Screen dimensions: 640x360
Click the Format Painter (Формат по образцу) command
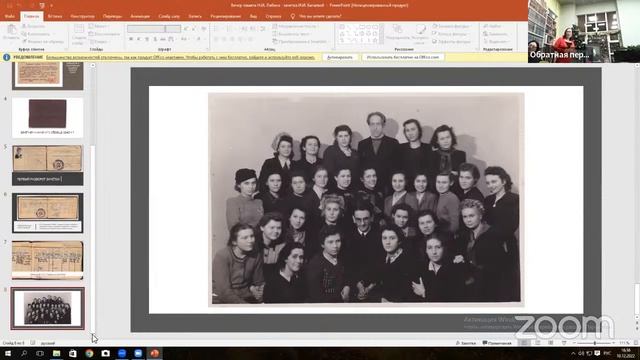(x=43, y=42)
